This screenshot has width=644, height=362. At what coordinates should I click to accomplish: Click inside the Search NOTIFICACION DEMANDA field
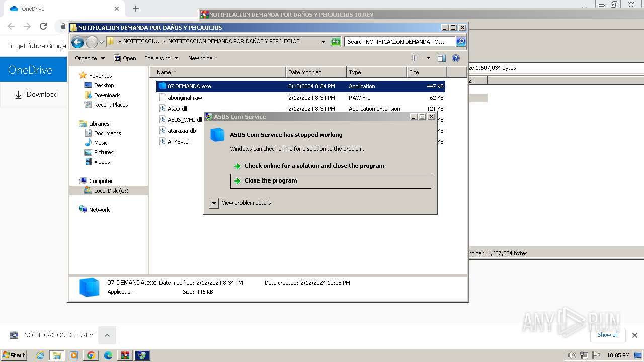pyautogui.click(x=399, y=42)
